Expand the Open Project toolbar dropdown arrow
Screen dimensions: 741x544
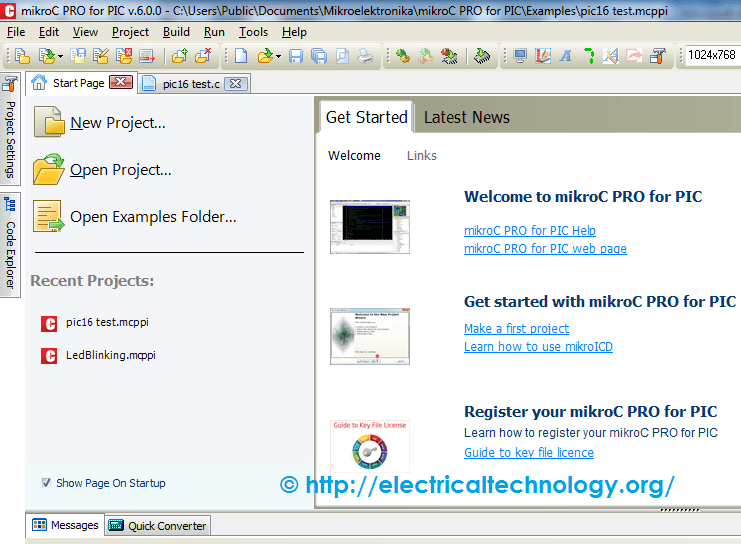tap(60, 57)
